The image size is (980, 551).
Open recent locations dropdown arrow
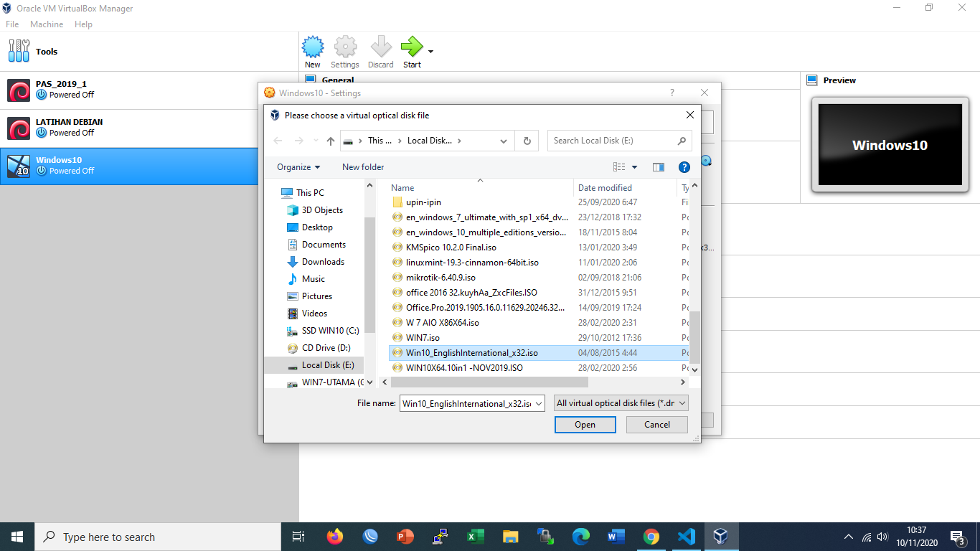[316, 141]
